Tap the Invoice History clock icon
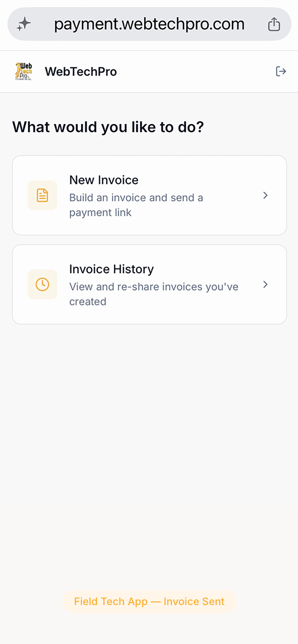Viewport: 298px width, 644px height. pos(42,284)
